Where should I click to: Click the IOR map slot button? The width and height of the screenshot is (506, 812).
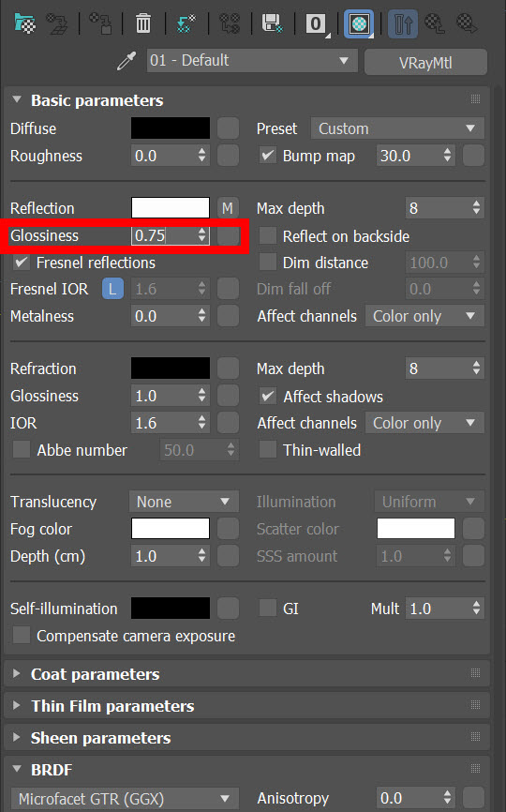(x=228, y=423)
